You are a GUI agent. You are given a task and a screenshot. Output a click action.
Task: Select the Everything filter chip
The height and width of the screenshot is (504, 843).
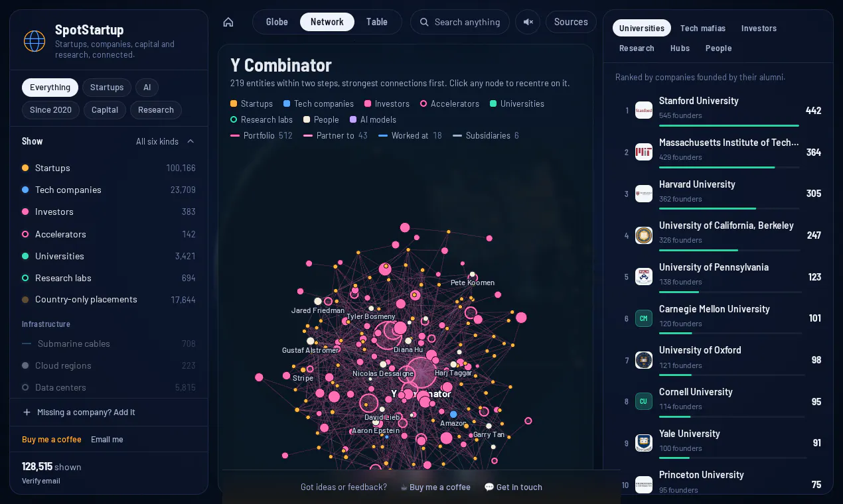pyautogui.click(x=50, y=88)
